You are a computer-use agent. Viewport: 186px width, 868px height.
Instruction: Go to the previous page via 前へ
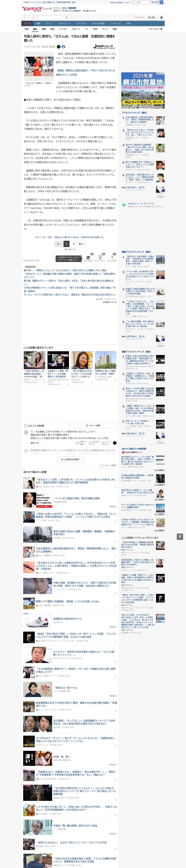[x=58, y=244]
